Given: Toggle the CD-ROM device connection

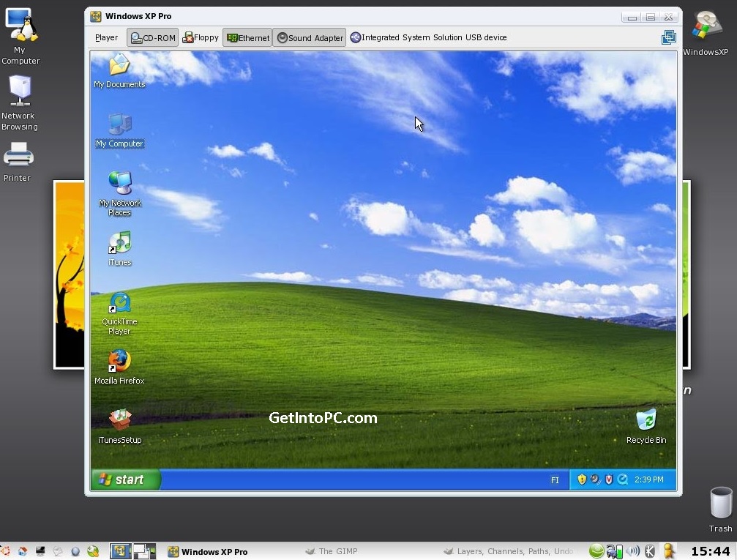Looking at the screenshot, I should click(x=153, y=37).
